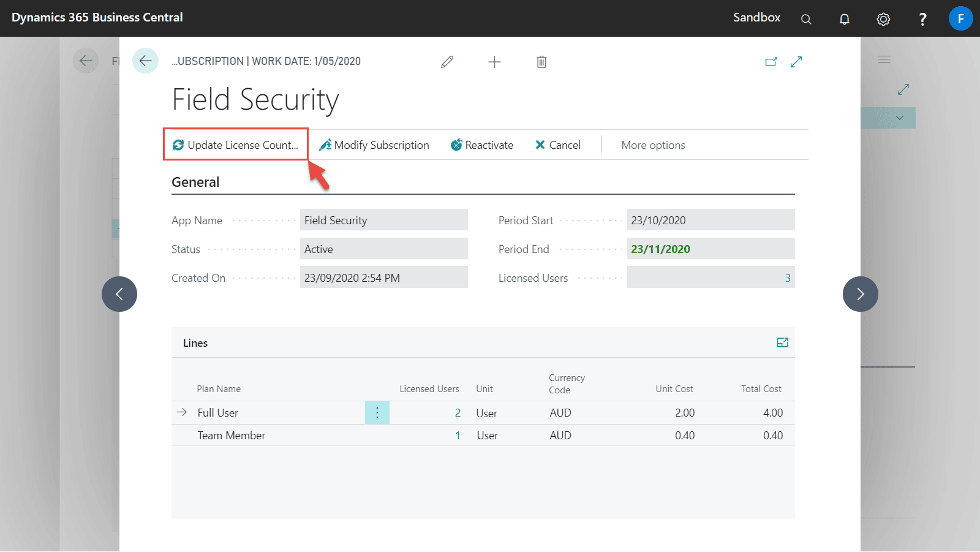Click App Name field Field Security
The height and width of the screenshot is (552, 980).
384,220
